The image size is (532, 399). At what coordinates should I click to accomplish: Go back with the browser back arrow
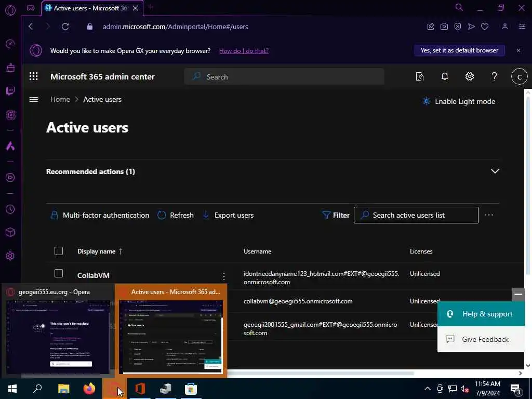pyautogui.click(x=31, y=26)
